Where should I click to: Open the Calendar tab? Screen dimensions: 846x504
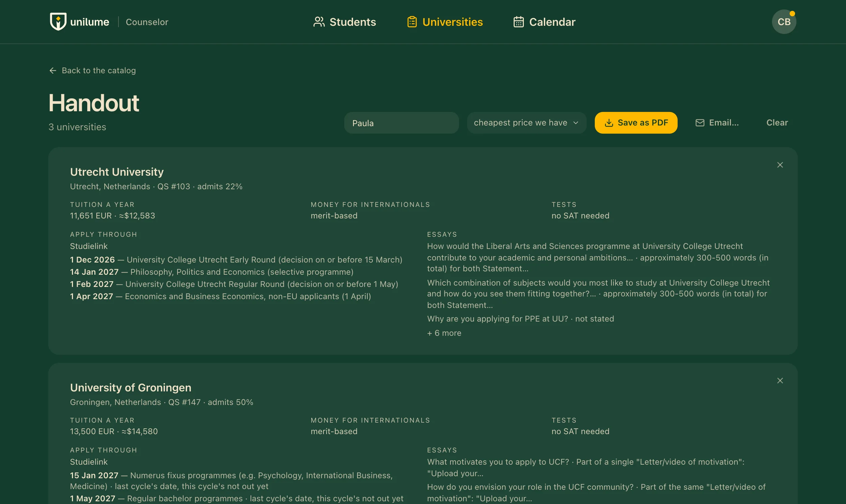click(544, 22)
